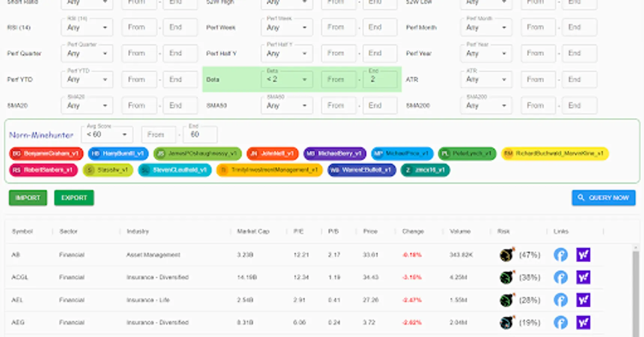Sort the table by the Volume column
The width and height of the screenshot is (644, 337).
pyautogui.click(x=460, y=231)
